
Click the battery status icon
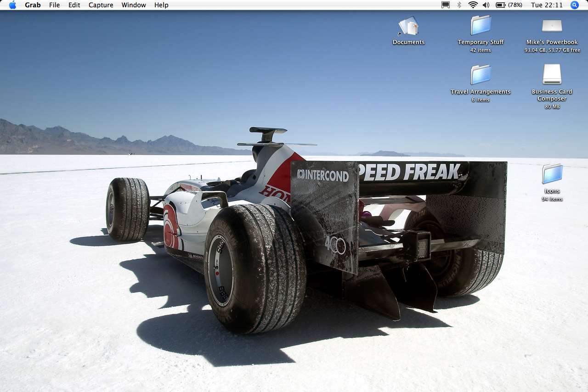coord(500,5)
